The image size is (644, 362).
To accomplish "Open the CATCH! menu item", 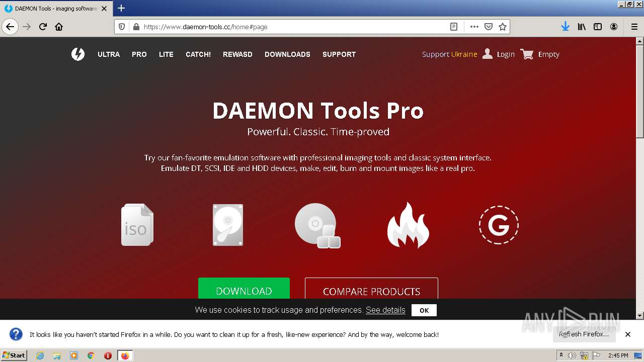I will [198, 54].
